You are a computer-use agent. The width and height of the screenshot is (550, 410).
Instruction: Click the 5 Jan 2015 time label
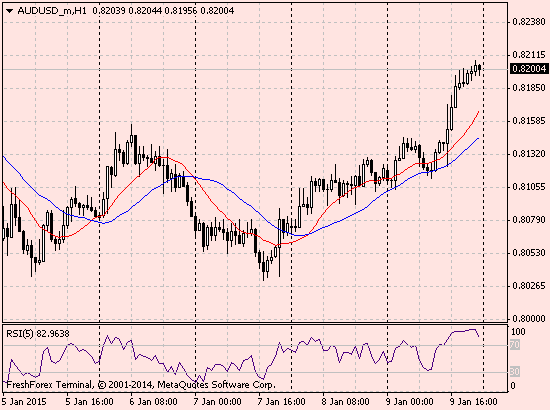[25, 402]
